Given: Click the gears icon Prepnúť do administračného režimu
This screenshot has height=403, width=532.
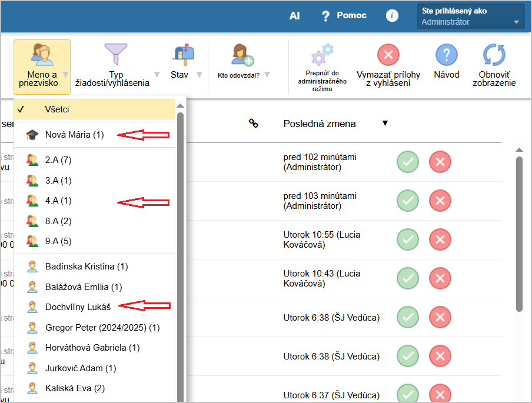Looking at the screenshot, I should click(x=322, y=56).
